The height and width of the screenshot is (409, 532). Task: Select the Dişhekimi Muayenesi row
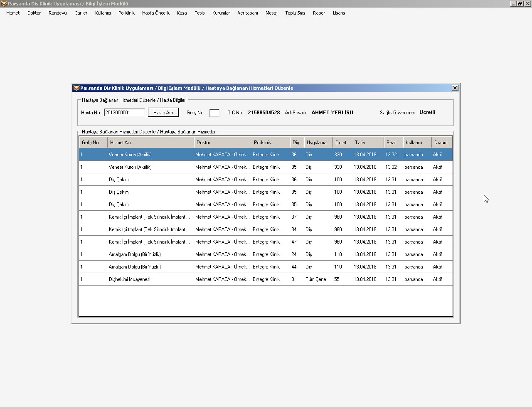(266, 279)
